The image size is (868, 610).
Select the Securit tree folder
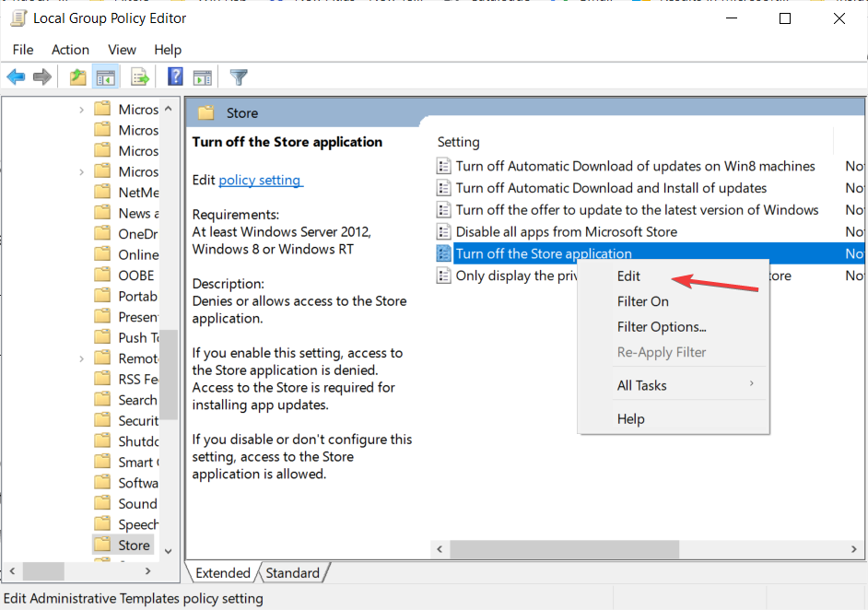[x=138, y=421]
